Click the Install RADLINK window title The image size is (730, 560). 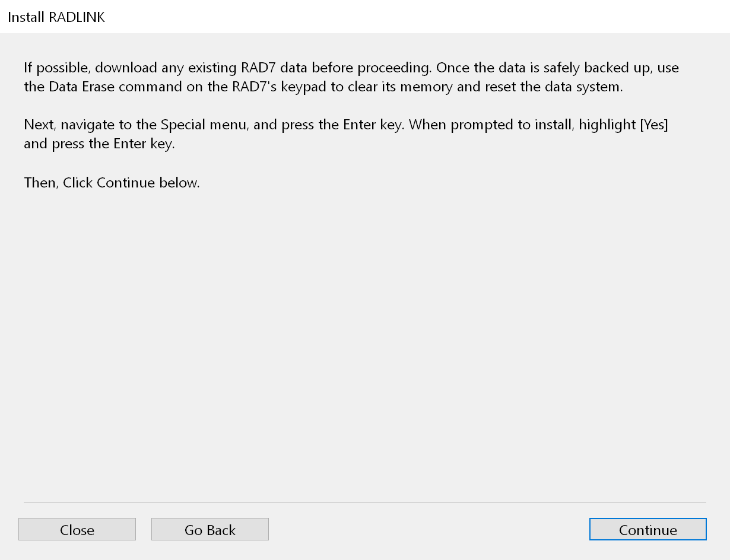[56, 17]
